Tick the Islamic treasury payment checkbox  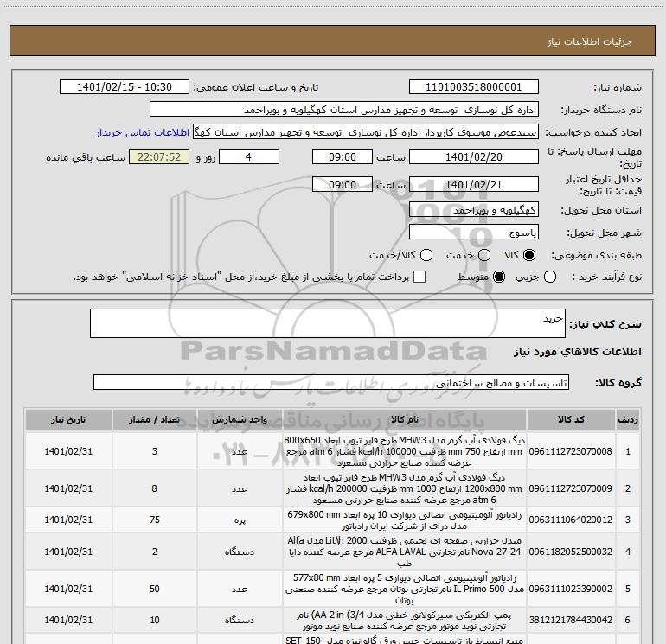coord(419,277)
